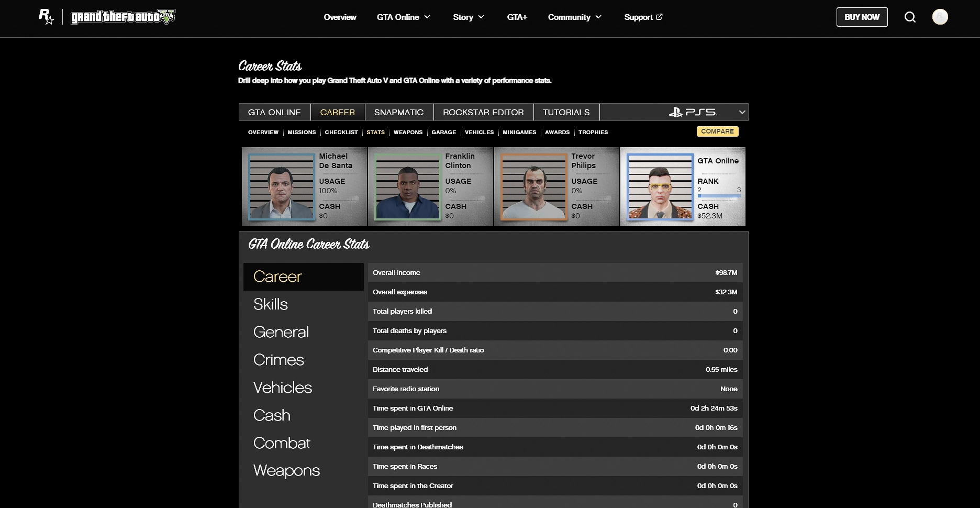Switch to the Snapmatic tab
This screenshot has height=508, width=980.
[x=398, y=112]
